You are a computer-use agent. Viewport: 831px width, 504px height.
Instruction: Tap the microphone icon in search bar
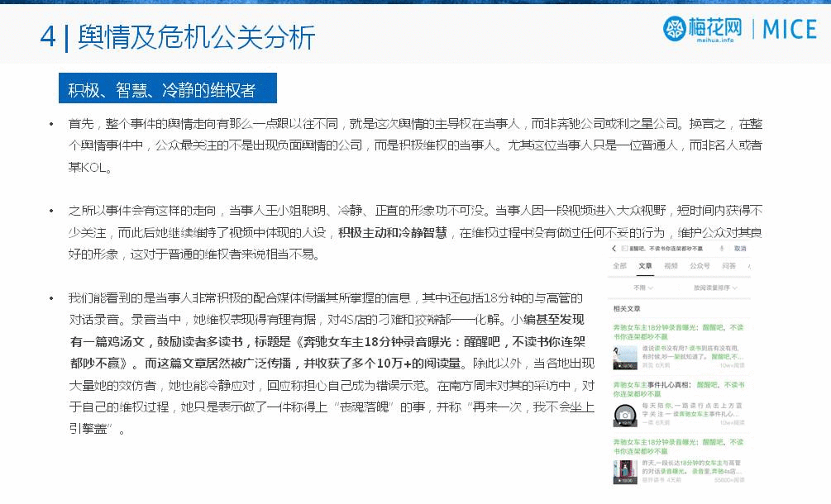pos(722,249)
